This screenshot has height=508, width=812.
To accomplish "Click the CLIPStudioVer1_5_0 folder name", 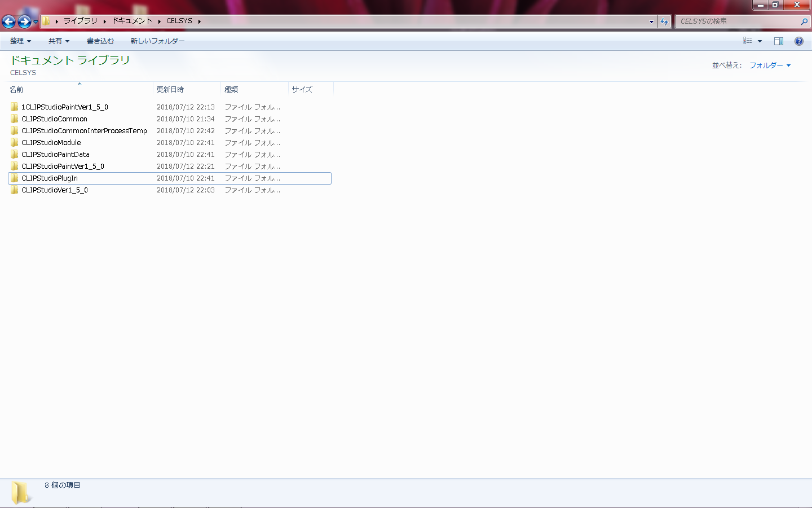I will coord(55,190).
